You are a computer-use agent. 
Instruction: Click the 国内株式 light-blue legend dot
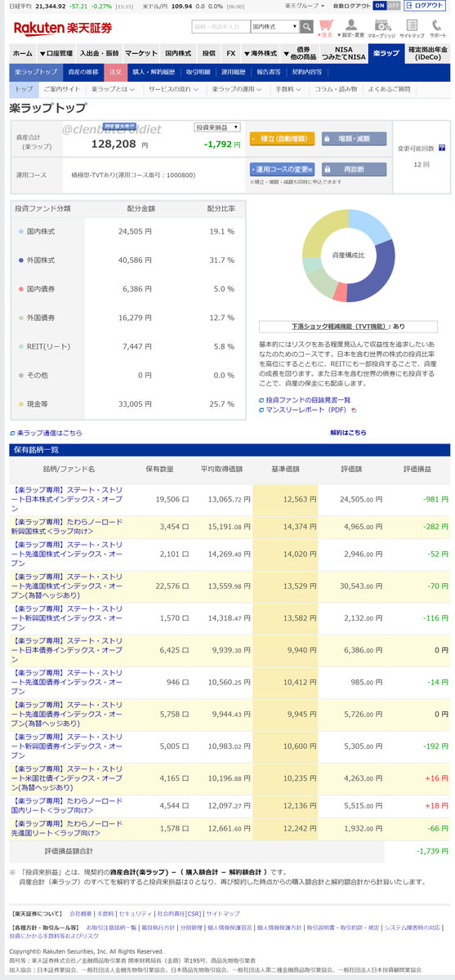click(x=20, y=232)
